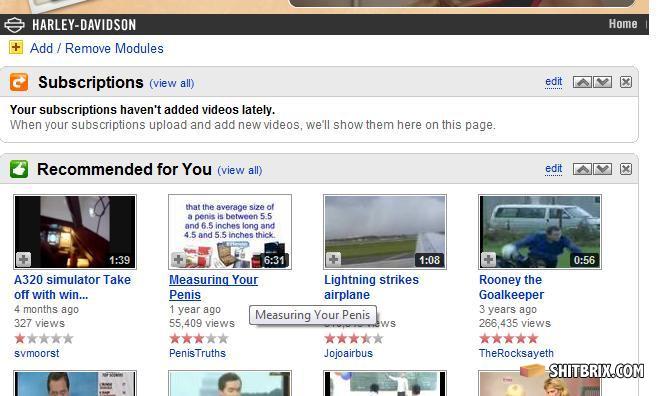This screenshot has height=396, width=659.
Task: Click the Harley-Davidson logo icon
Action: (14, 25)
